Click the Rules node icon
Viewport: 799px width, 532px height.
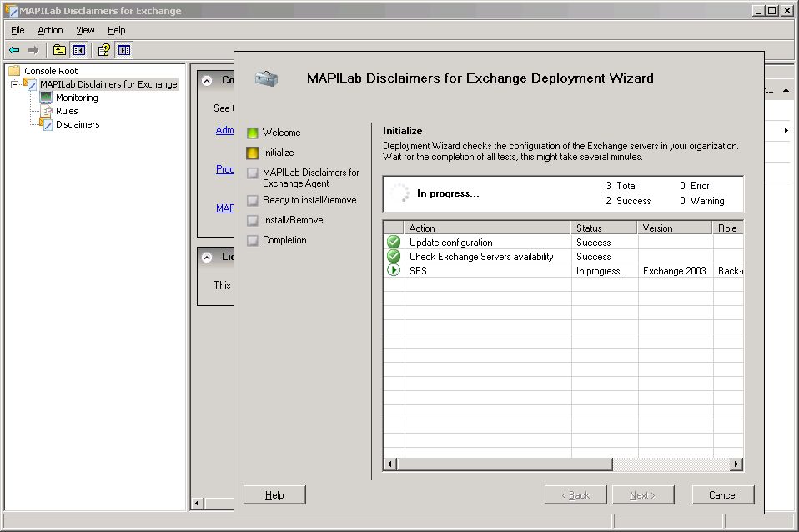click(x=47, y=111)
